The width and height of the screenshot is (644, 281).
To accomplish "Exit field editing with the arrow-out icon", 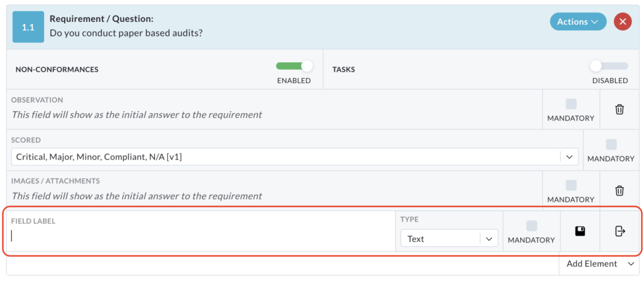I will (619, 231).
